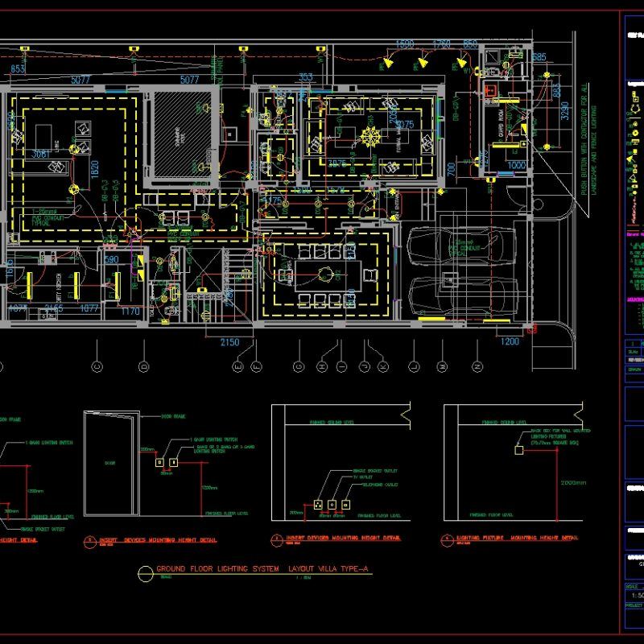Image resolution: width=644 pixels, height=644 pixels.
Task: Click the PROJECT field in the title block
Action: point(634,604)
